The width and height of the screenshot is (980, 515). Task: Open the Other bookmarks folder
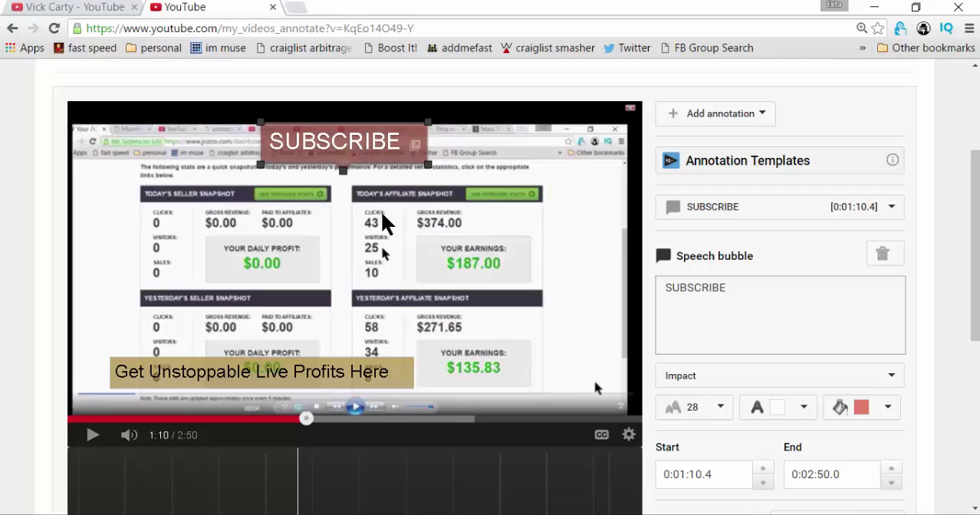pos(926,48)
